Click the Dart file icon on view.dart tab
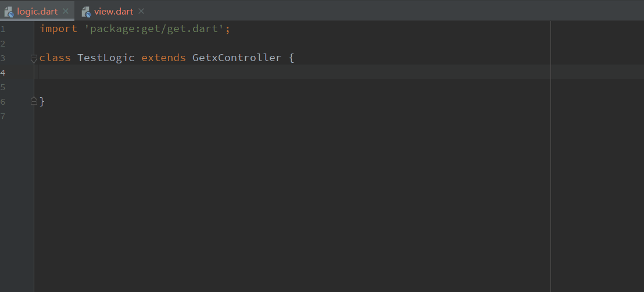 coord(86,11)
